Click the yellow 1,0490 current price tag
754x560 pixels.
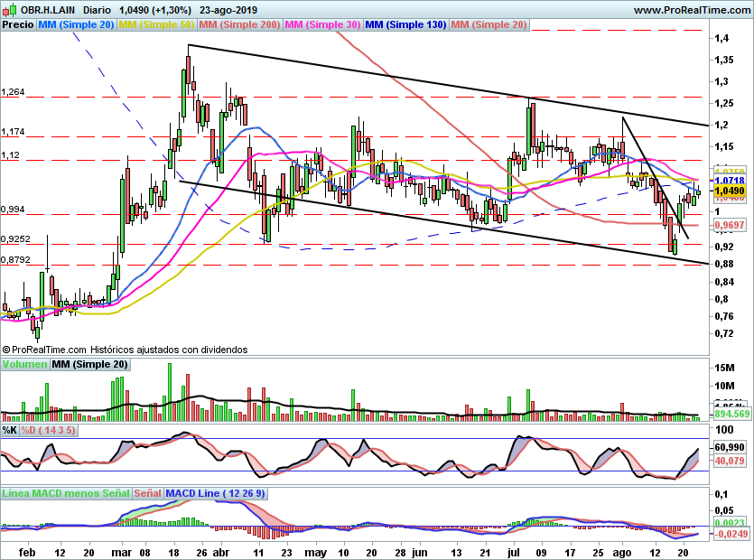[730, 191]
